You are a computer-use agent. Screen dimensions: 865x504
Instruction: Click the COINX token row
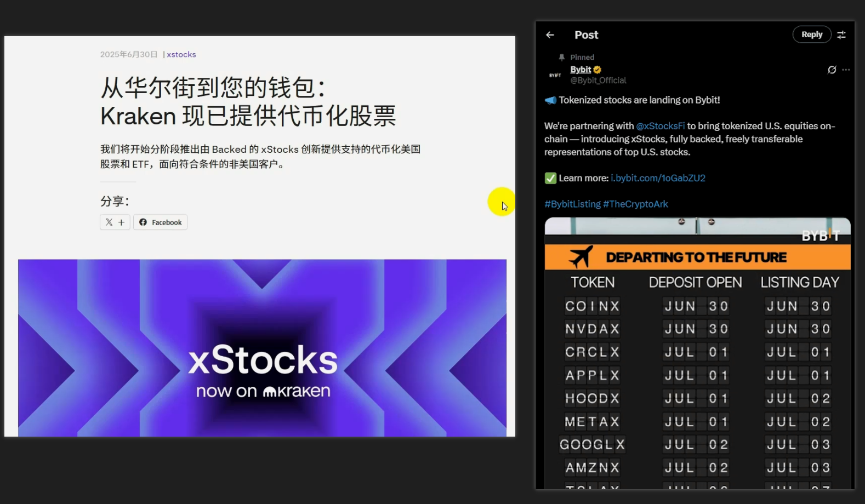coord(697,306)
